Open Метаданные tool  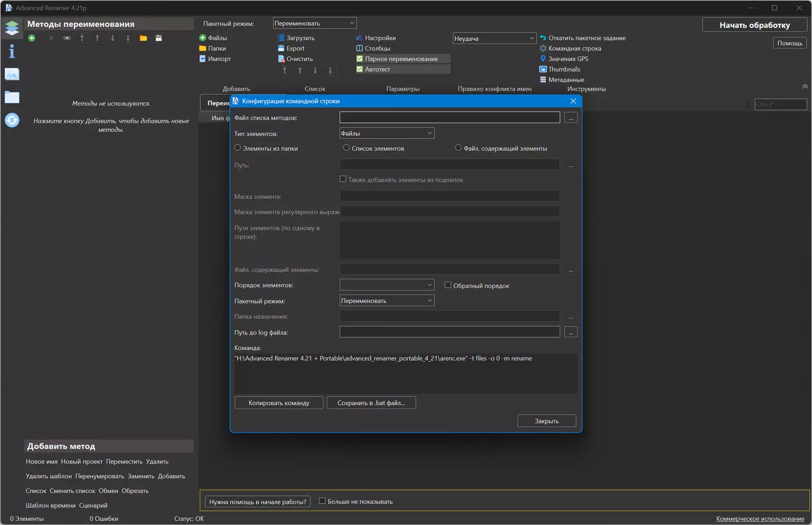click(x=562, y=80)
